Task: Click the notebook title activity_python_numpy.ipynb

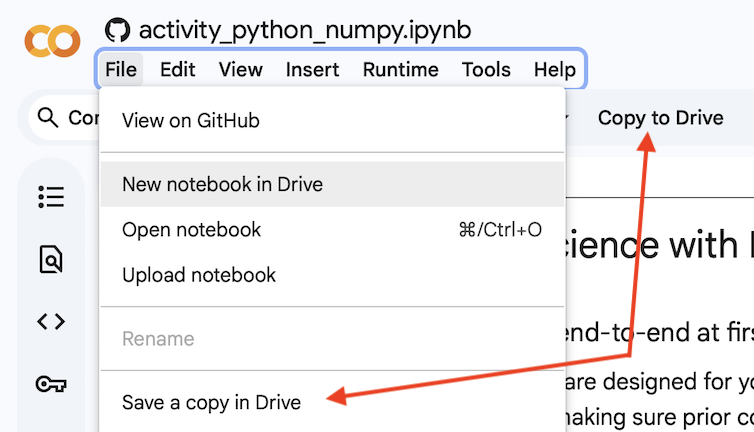Action: click(305, 30)
